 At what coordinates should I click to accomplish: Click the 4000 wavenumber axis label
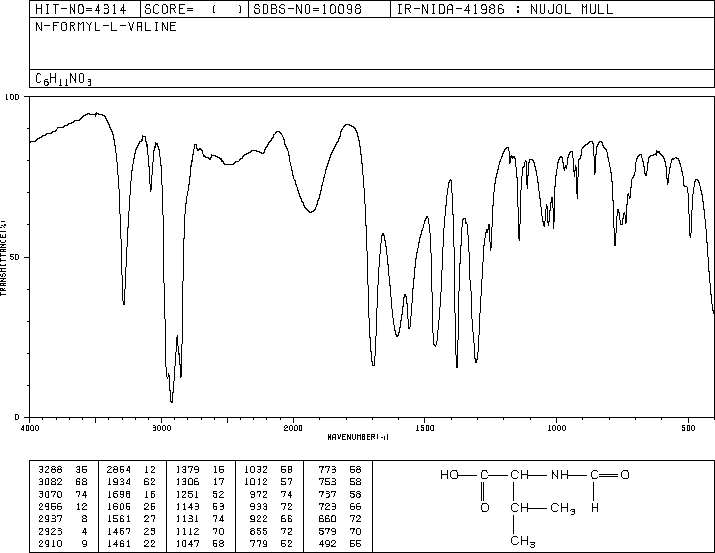click(30, 428)
